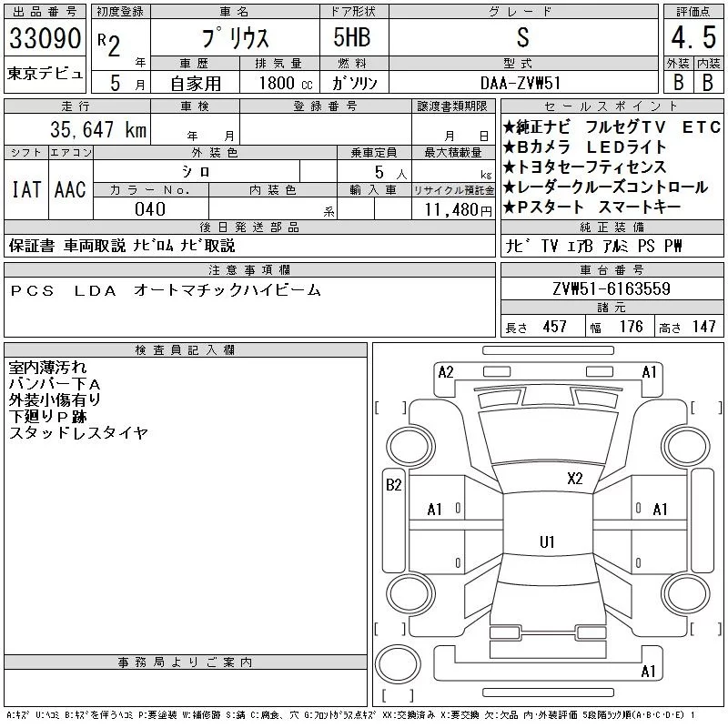Select sales point ★トヨタセーフティセンス
Viewport: 728px width, 728px height.
click(584, 167)
